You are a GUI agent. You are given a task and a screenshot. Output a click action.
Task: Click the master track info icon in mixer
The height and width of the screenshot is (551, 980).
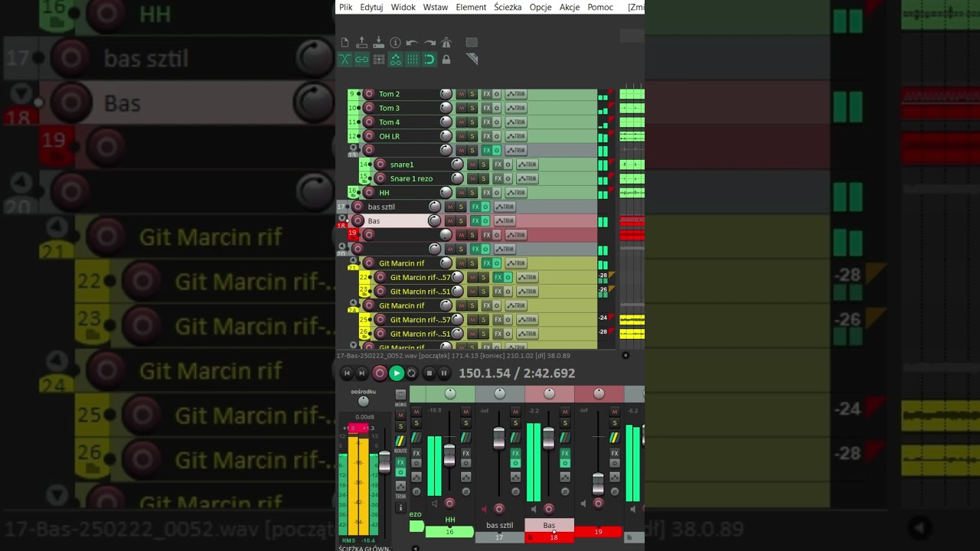(400, 507)
